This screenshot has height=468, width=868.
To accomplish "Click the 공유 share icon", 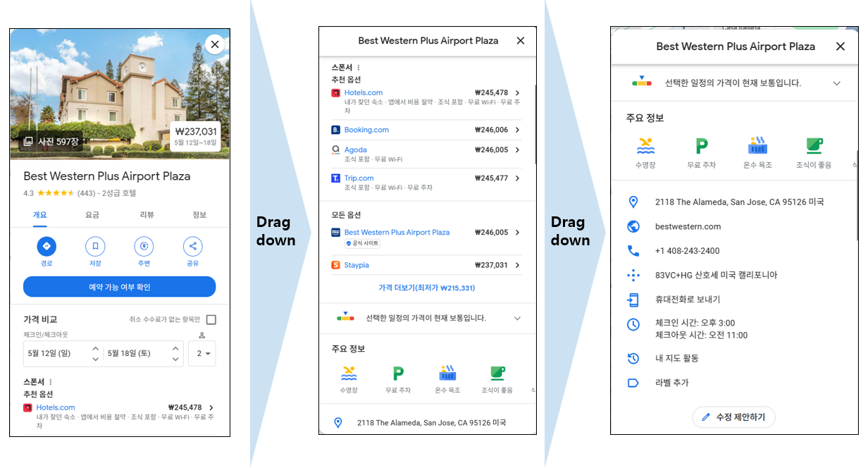I will pos(192,246).
